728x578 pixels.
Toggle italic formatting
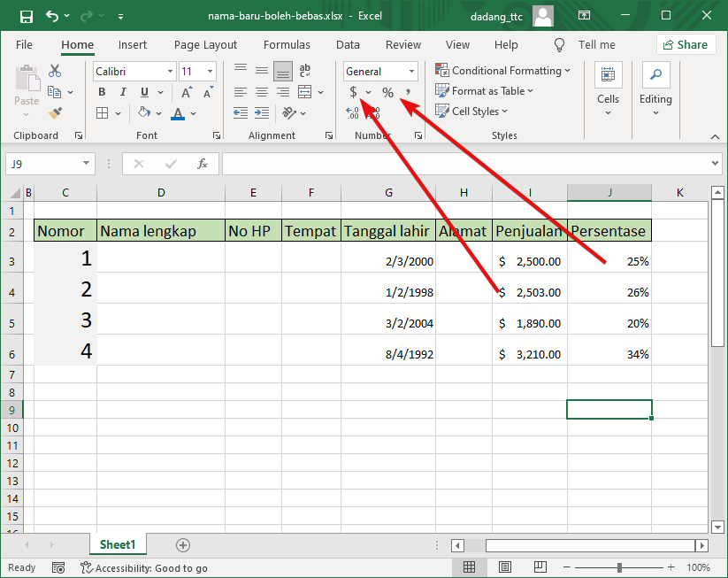pos(123,91)
